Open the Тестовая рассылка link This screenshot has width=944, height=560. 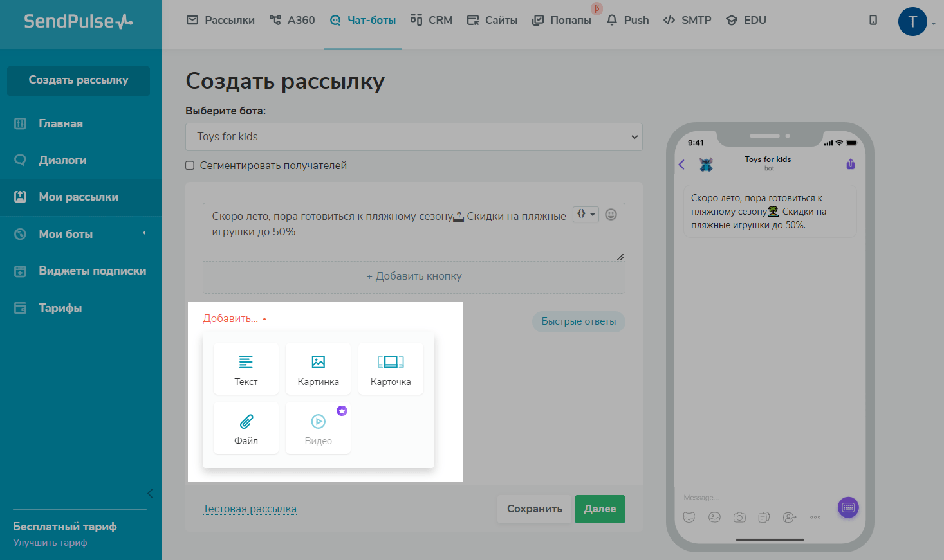250,509
